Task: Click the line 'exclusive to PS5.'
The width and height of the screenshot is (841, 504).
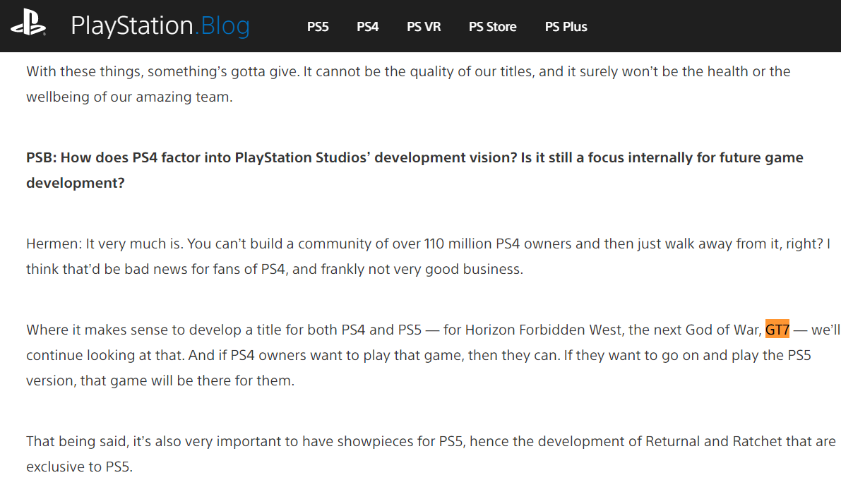Action: click(79, 467)
